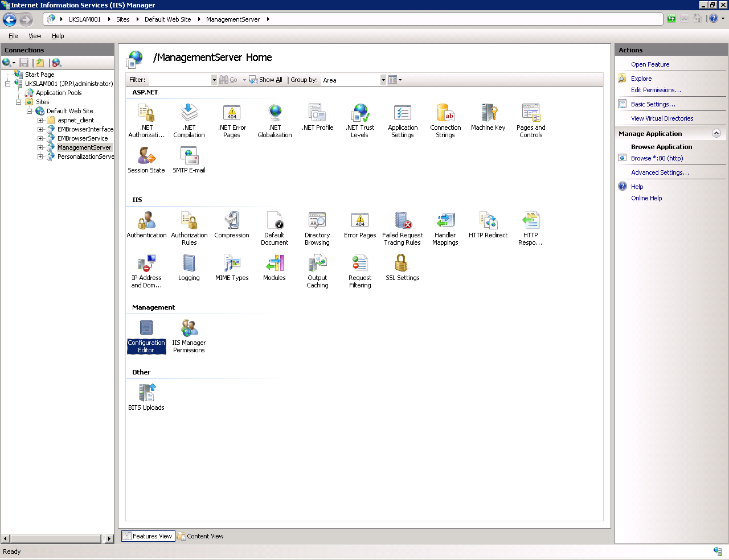Switch to the Features View tab

(147, 536)
